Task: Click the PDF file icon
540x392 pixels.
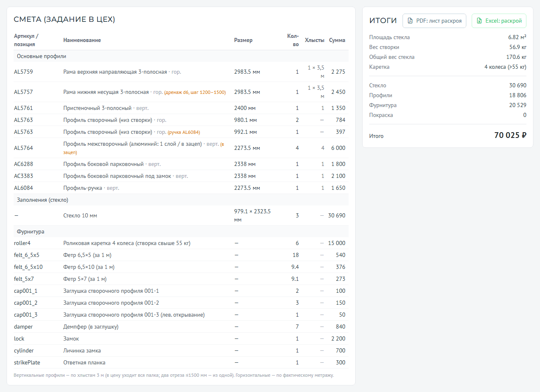Action: 410,21
